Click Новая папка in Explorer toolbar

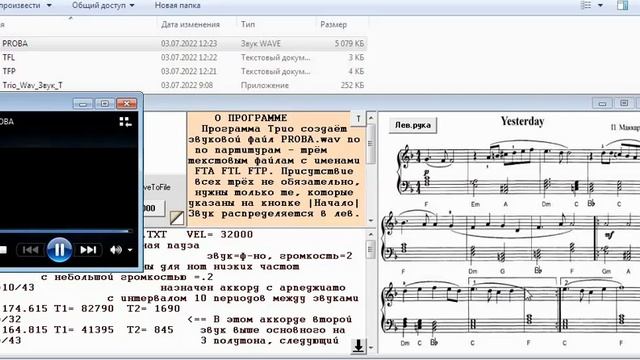177,5
